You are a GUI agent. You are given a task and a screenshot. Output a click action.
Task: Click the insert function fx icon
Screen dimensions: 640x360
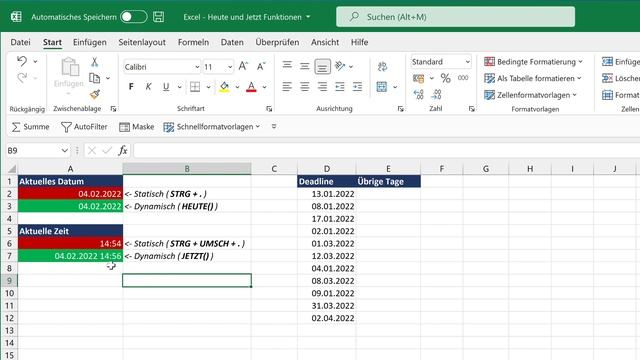(122, 151)
